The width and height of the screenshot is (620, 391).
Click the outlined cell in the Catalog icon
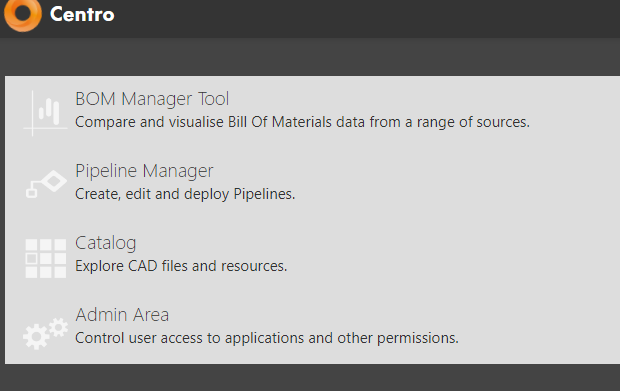[32, 259]
